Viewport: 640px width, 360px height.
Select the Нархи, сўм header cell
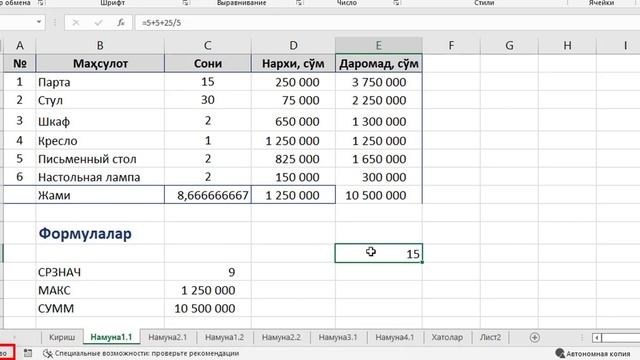click(293, 64)
